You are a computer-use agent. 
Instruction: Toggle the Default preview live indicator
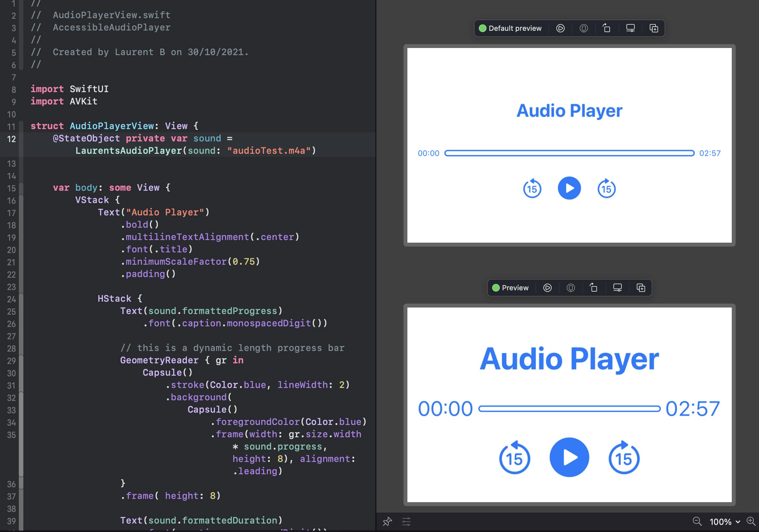point(482,28)
